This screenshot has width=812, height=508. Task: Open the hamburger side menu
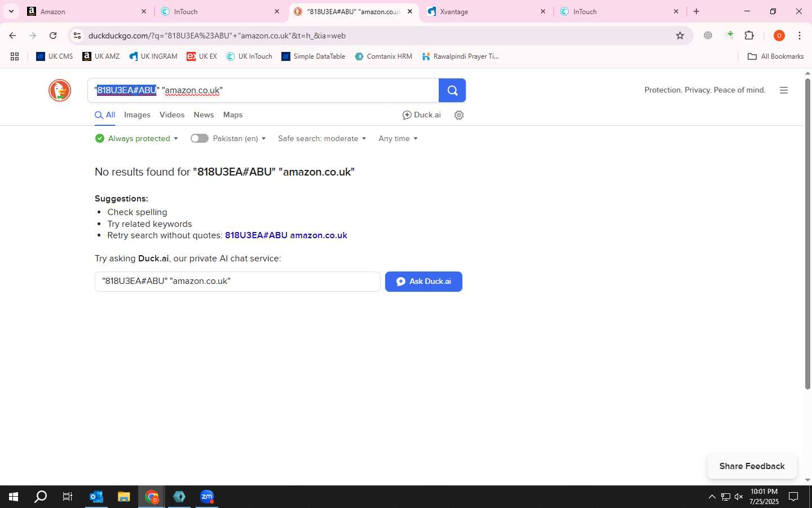tap(783, 90)
